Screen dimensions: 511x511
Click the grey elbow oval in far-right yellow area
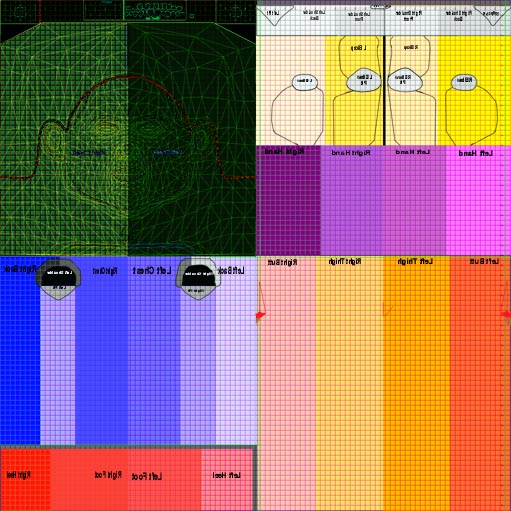(464, 82)
